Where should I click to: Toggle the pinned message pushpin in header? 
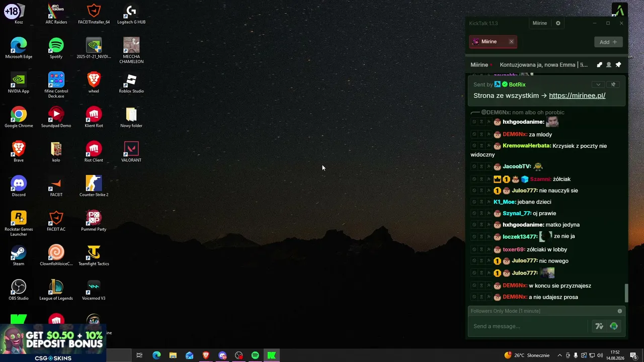coord(618,65)
